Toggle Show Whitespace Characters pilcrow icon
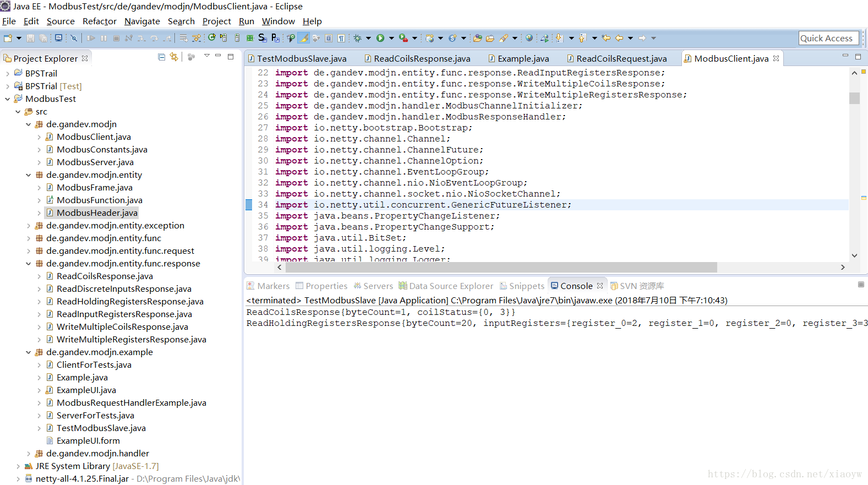868x485 pixels. 341,38
